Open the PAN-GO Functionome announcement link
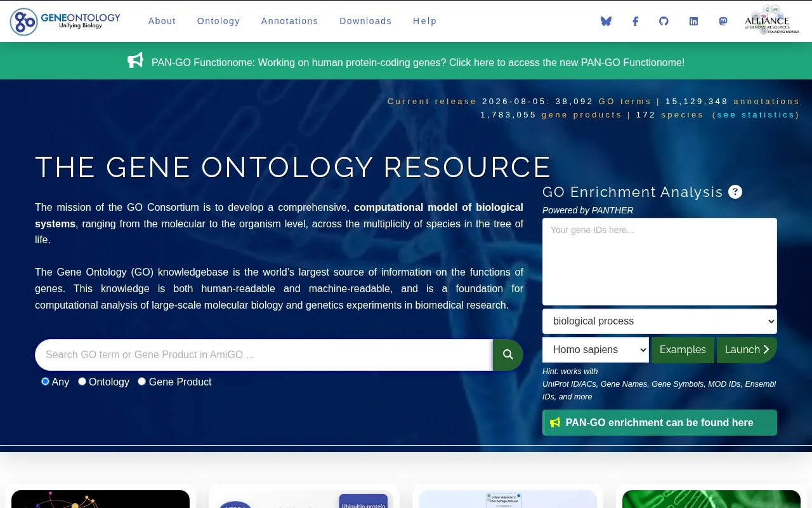The width and height of the screenshot is (812, 508). (x=418, y=62)
